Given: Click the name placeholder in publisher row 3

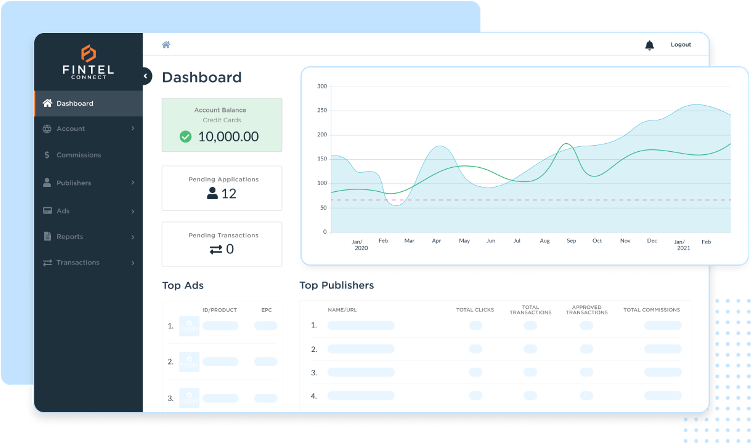Looking at the screenshot, I should coord(361,372).
